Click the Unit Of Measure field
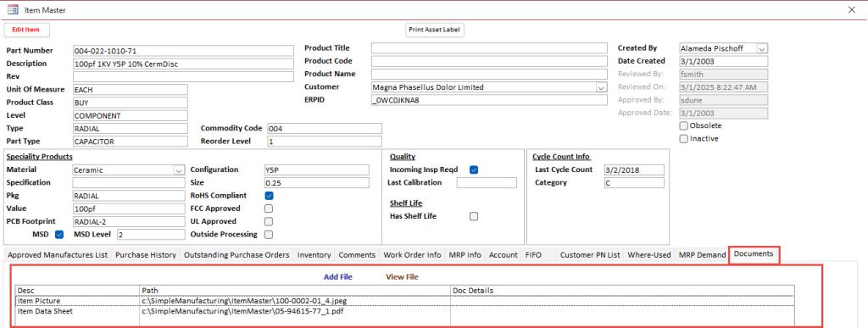 [x=130, y=90]
